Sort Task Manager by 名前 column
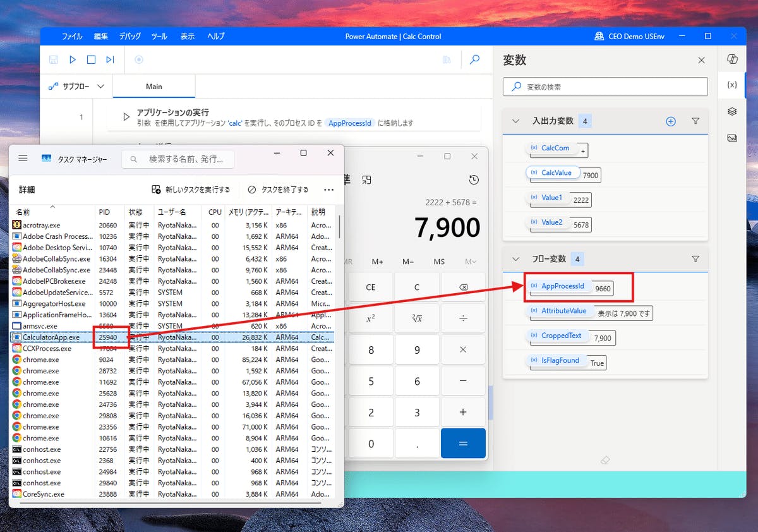758x532 pixels. [52, 212]
